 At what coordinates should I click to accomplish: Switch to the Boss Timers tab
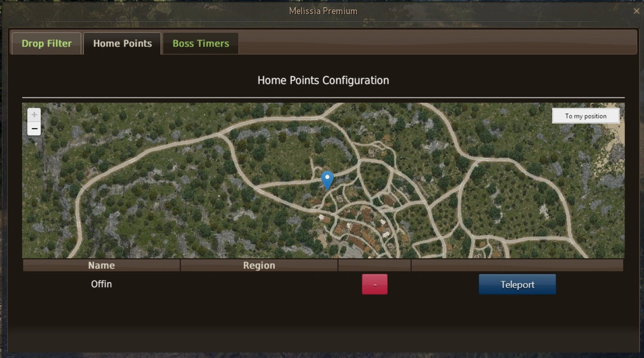pyautogui.click(x=201, y=43)
